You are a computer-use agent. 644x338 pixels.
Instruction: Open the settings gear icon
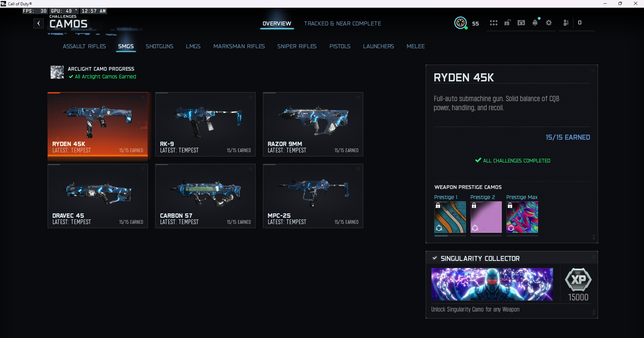click(549, 23)
